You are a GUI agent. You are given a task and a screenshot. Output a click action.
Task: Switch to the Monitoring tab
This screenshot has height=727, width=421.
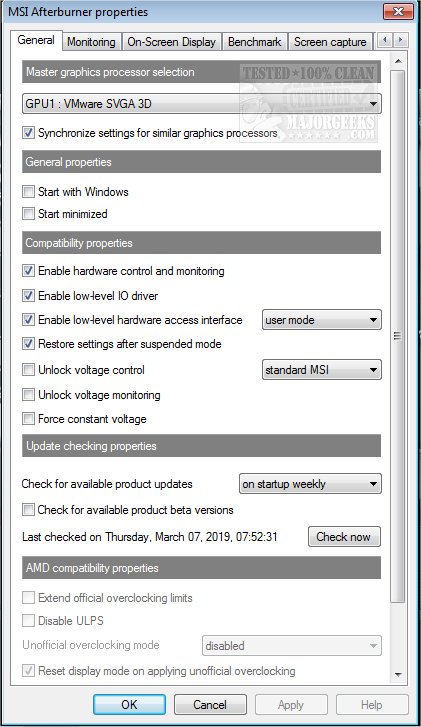click(91, 42)
